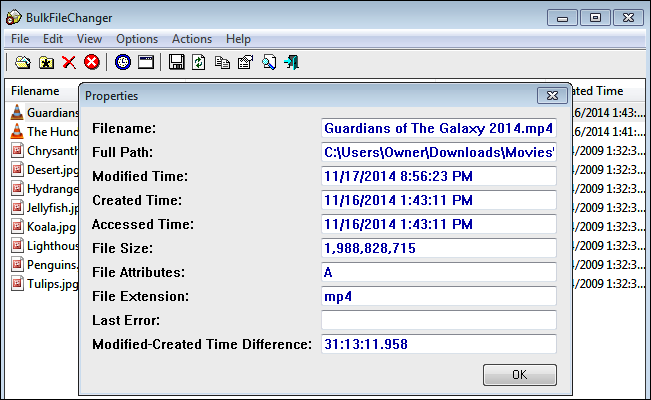Click the Execute Command window icon
This screenshot has height=400, width=651.
pos(146,63)
